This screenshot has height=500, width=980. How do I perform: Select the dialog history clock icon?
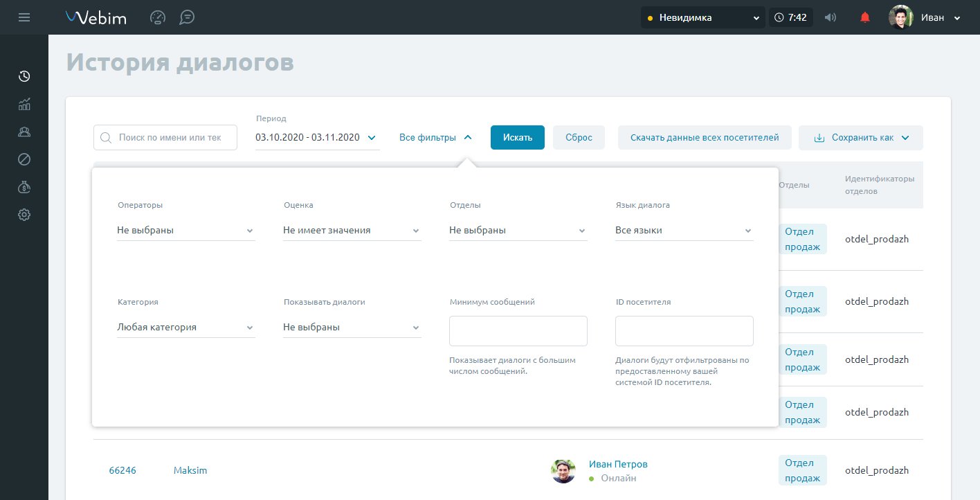click(x=24, y=76)
